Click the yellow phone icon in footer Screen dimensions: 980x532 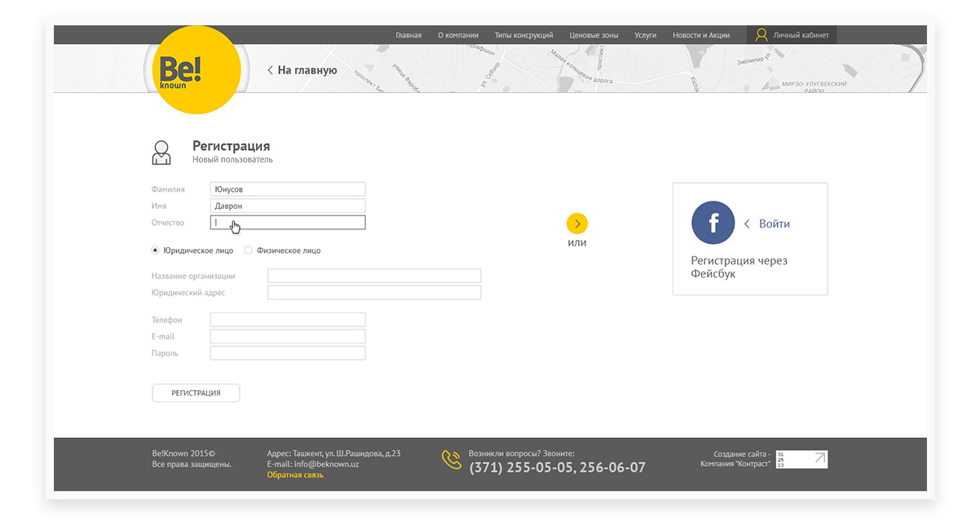[452, 460]
